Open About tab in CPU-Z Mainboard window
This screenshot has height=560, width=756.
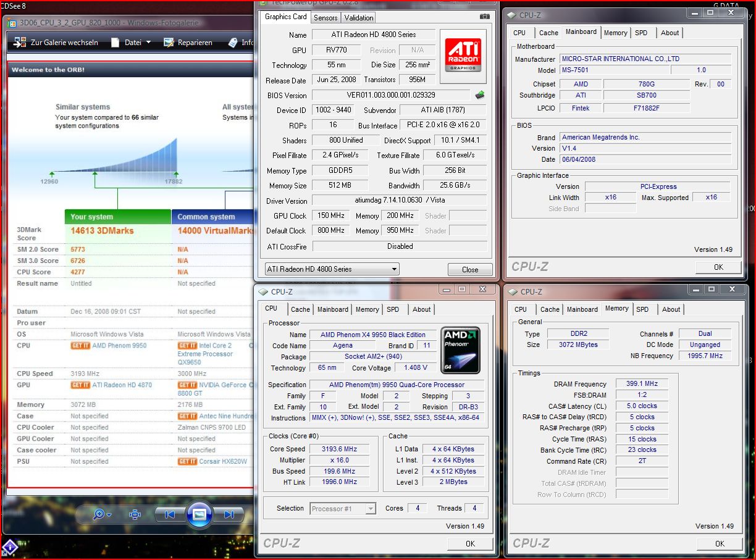pos(670,33)
